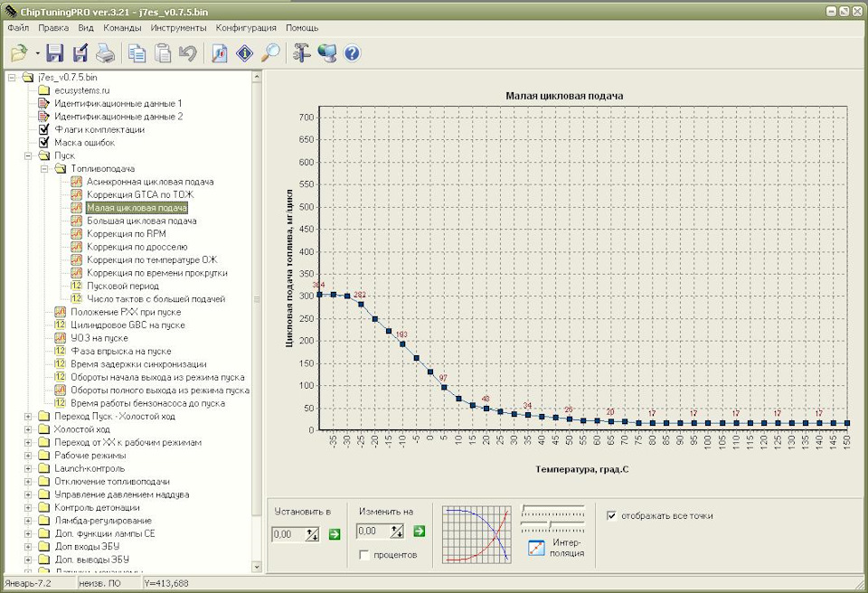
Task: Open the Вид menu
Action: pos(86,28)
